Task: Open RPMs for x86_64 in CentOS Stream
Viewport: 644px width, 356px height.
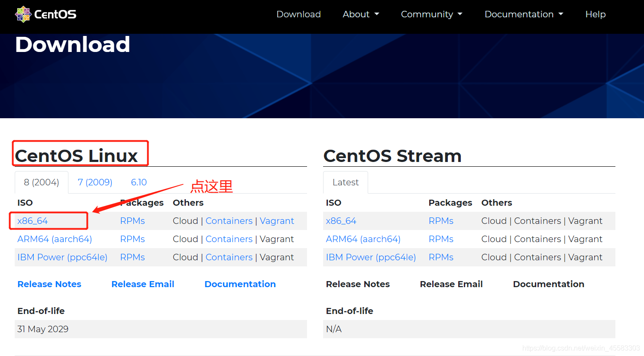Action: (441, 221)
